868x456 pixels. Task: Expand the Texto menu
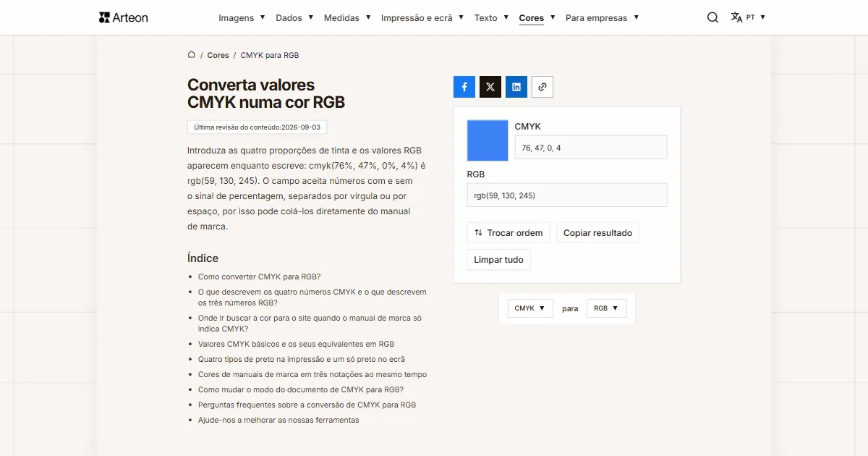tap(491, 17)
